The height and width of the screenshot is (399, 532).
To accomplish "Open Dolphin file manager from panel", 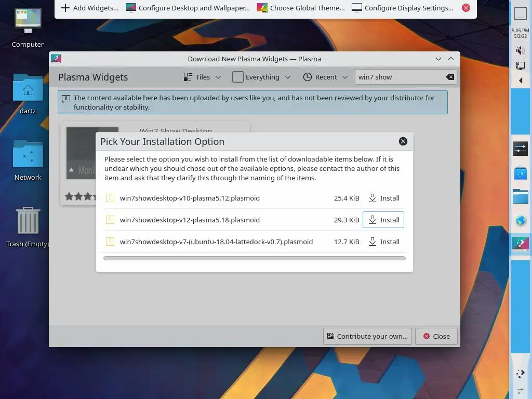I will click(520, 197).
